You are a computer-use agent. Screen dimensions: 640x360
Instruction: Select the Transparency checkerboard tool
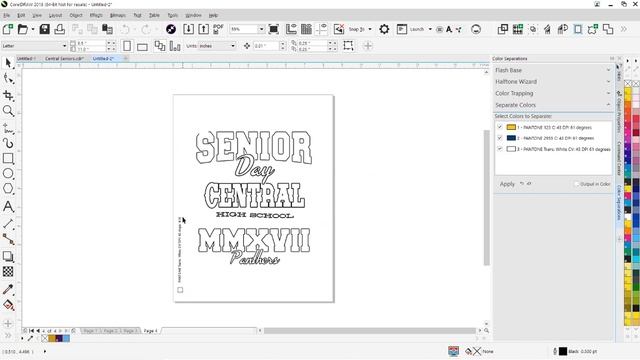point(8,271)
